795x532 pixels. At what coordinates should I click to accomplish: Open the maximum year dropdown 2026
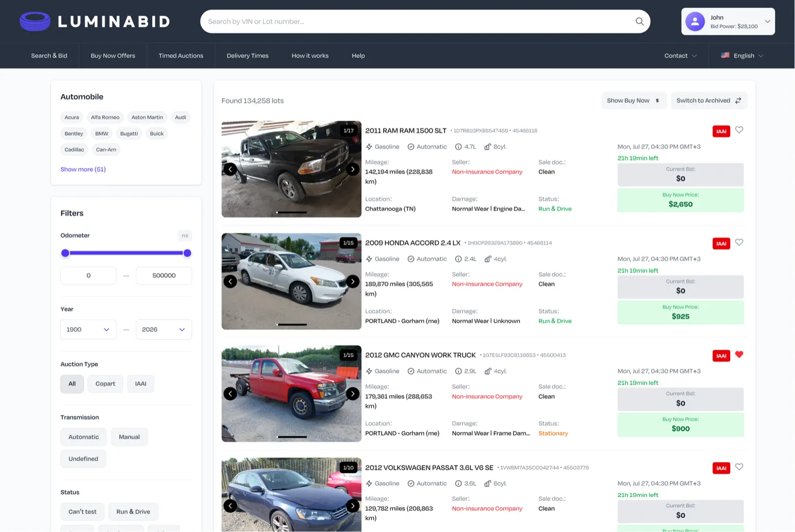pos(164,329)
